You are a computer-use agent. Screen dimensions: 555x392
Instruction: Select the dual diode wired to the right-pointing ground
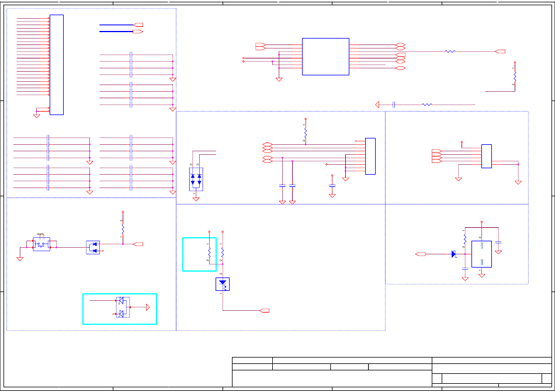[123, 307]
